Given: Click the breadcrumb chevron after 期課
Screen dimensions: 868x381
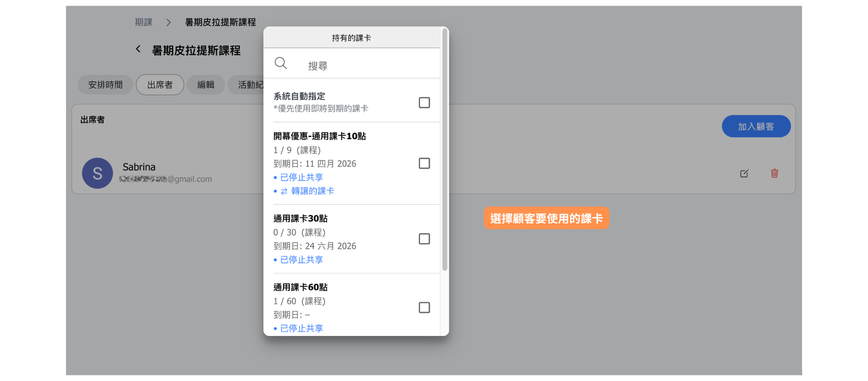Looking at the screenshot, I should [169, 22].
